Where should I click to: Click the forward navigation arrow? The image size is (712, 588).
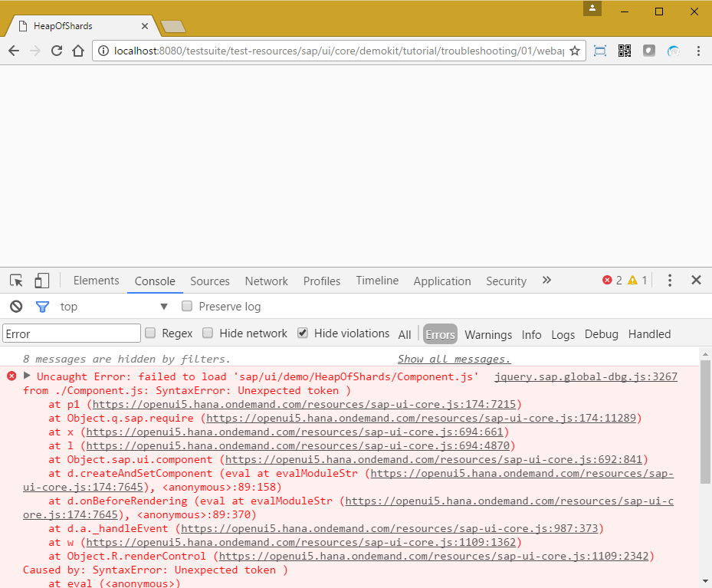click(x=35, y=51)
